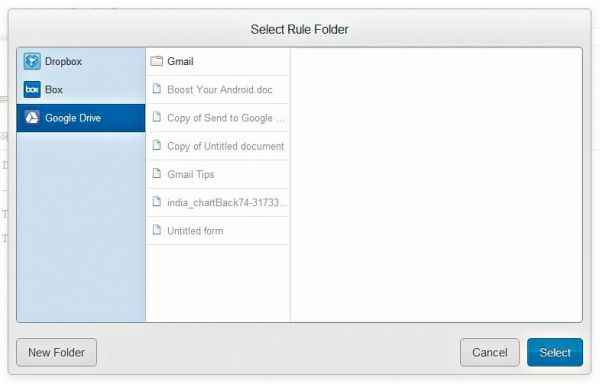Open the Gmail folder
This screenshot has width=600, height=384.
click(x=217, y=62)
